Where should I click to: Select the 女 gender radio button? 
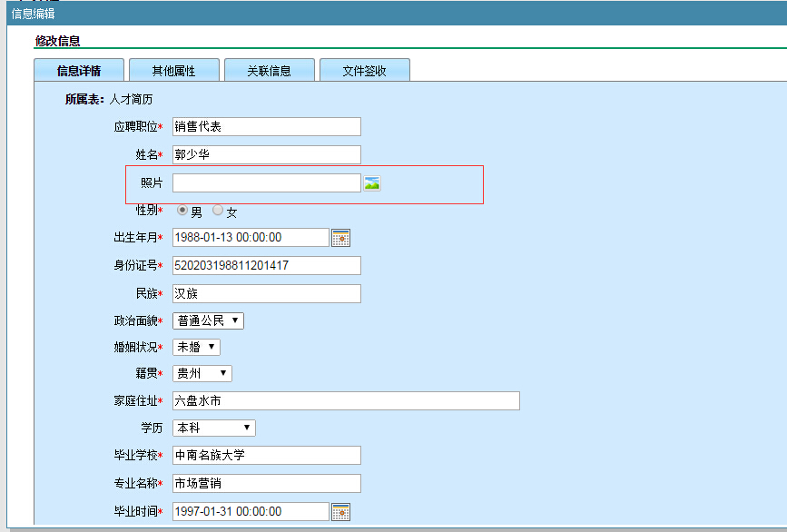(x=218, y=211)
